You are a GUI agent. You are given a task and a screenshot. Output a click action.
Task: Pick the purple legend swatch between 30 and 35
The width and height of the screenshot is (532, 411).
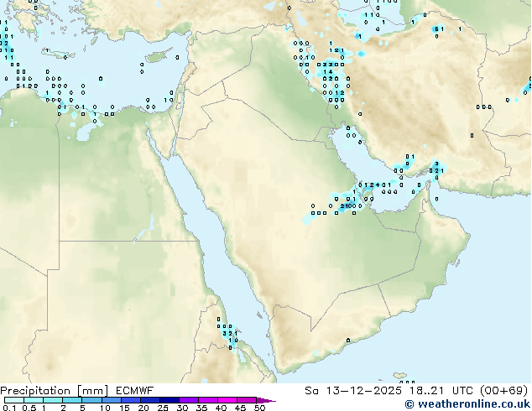click(x=189, y=400)
